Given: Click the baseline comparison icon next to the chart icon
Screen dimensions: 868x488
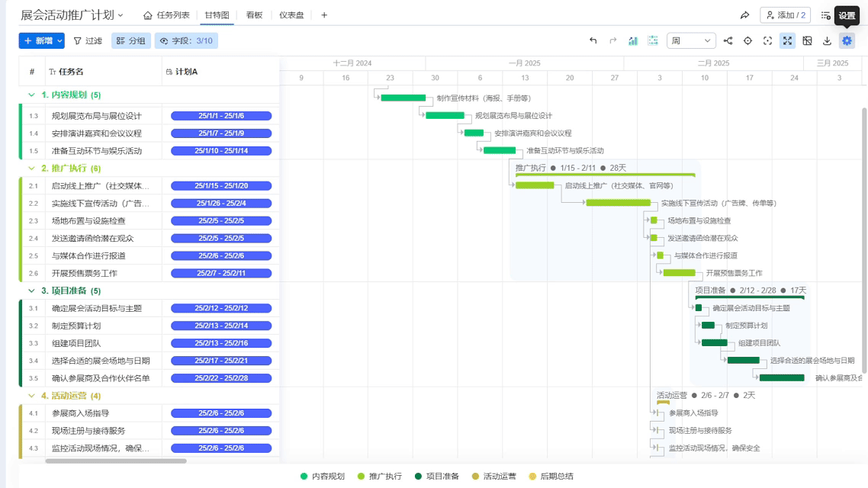Looking at the screenshot, I should (x=653, y=40).
